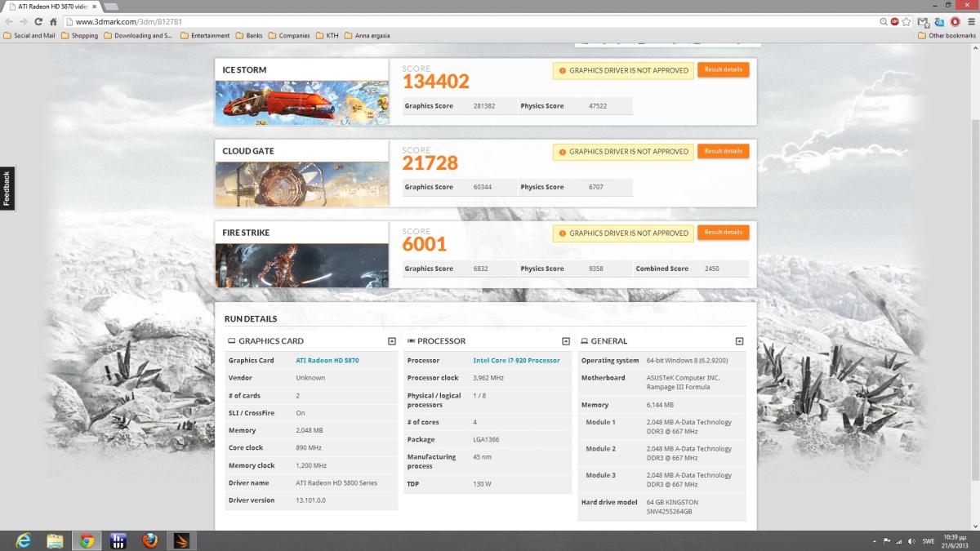Image resolution: width=980 pixels, height=551 pixels.
Task: Open the Intel Core i7-920 Processor link
Action: click(516, 360)
